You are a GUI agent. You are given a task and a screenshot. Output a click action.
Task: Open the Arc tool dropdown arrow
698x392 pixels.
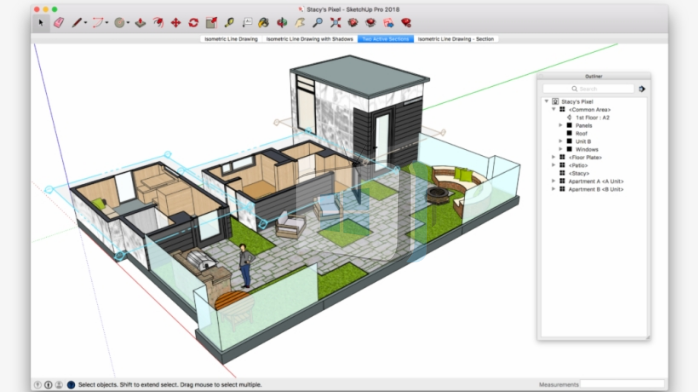click(107, 23)
